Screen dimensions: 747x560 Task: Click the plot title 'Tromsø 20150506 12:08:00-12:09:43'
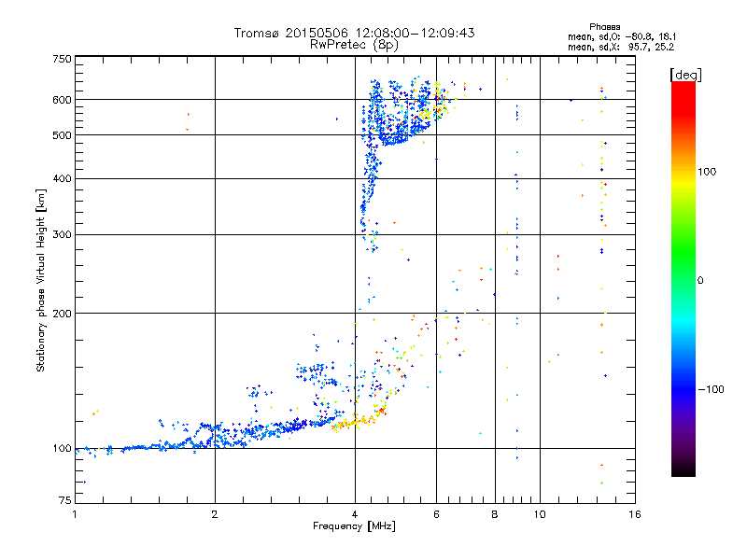click(x=354, y=33)
